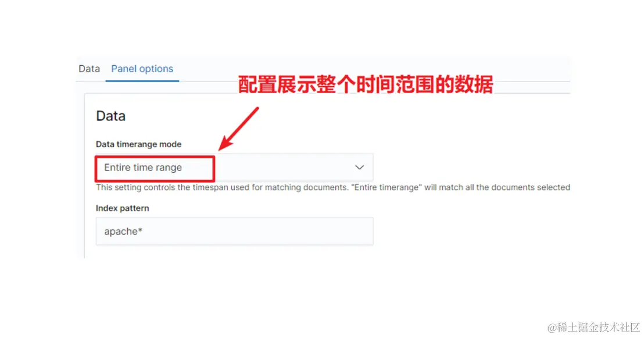Screen dimensions: 644x337
Task: Click the red arrow annotation
Action: (238, 129)
